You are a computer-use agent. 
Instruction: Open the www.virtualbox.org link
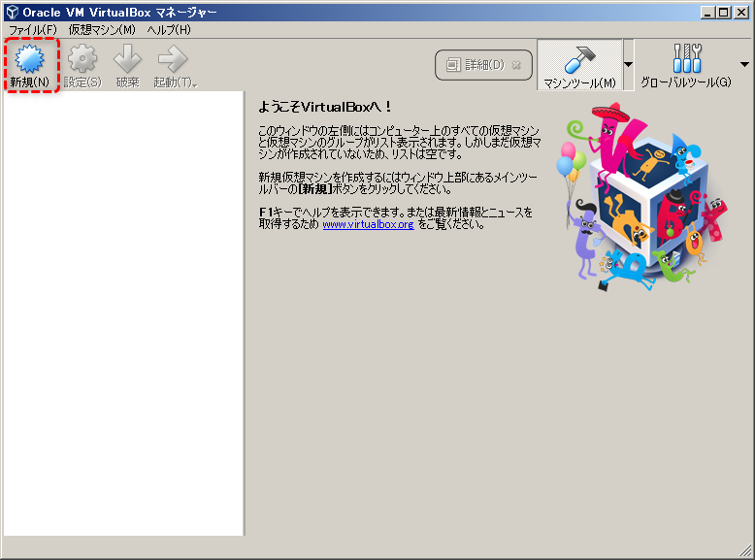[369, 224]
